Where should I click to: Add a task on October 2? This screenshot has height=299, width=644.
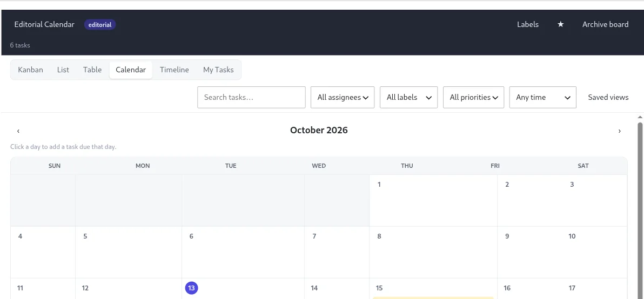[530, 201]
